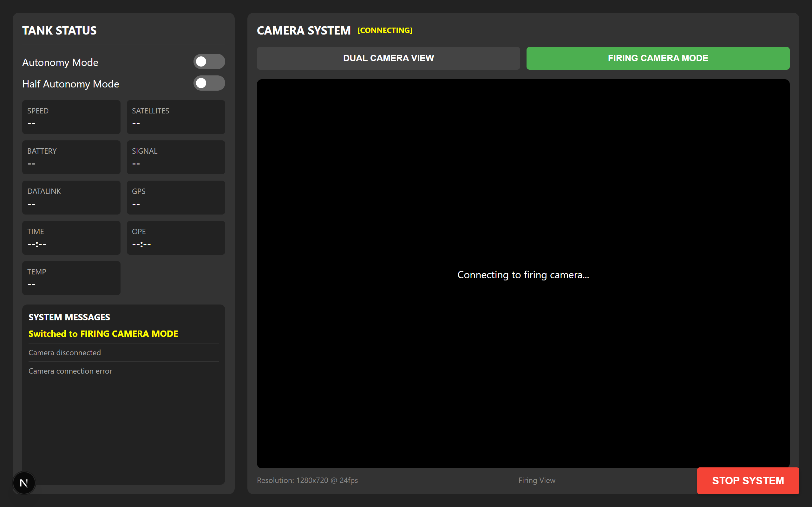Enable the Autonomy Mode switch
This screenshot has height=507, width=812.
pos(209,62)
